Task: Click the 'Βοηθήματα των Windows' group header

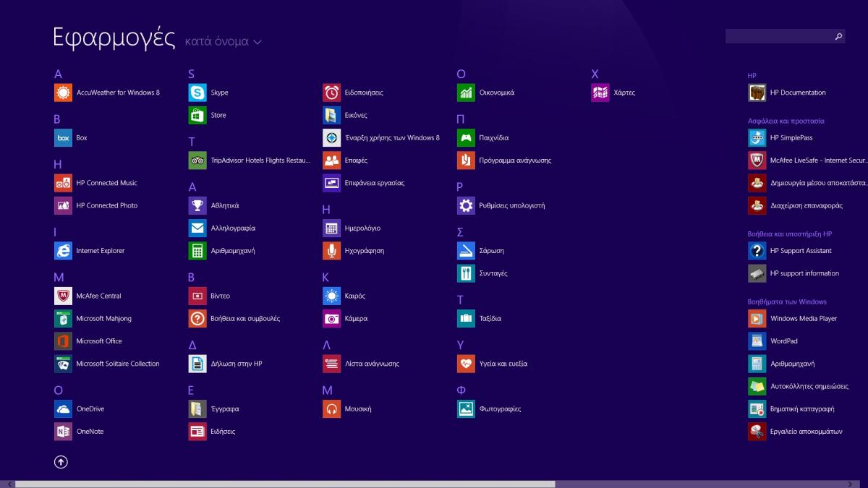Action: click(787, 302)
